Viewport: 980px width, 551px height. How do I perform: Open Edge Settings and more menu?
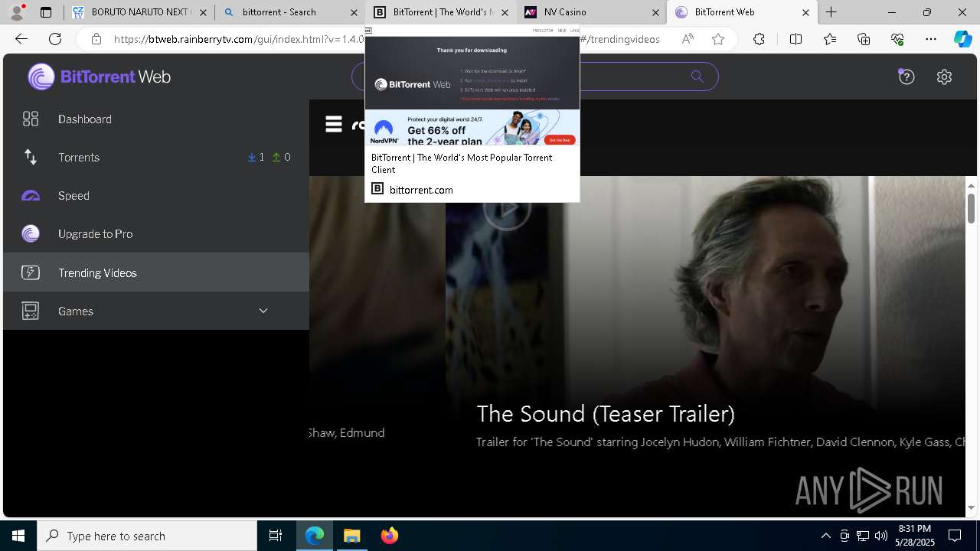point(931,39)
